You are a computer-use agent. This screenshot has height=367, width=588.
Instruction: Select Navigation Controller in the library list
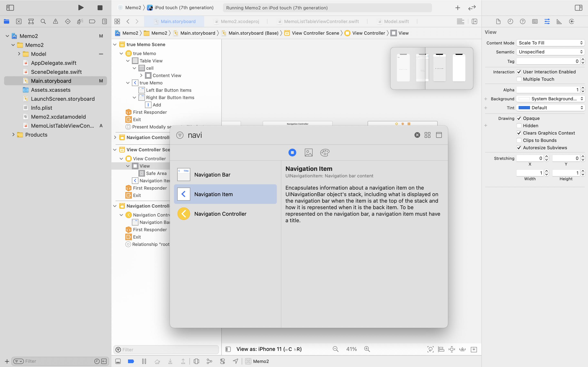pyautogui.click(x=220, y=214)
